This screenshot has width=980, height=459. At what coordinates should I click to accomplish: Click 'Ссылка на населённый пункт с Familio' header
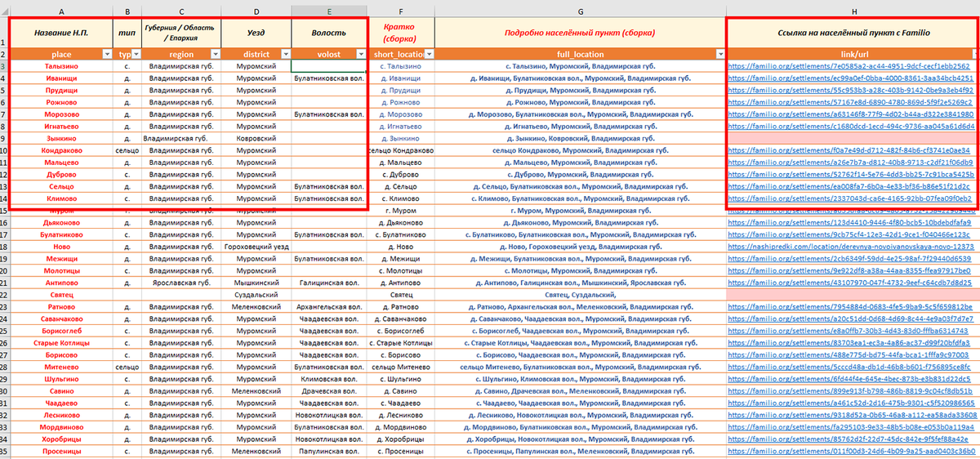(x=853, y=33)
